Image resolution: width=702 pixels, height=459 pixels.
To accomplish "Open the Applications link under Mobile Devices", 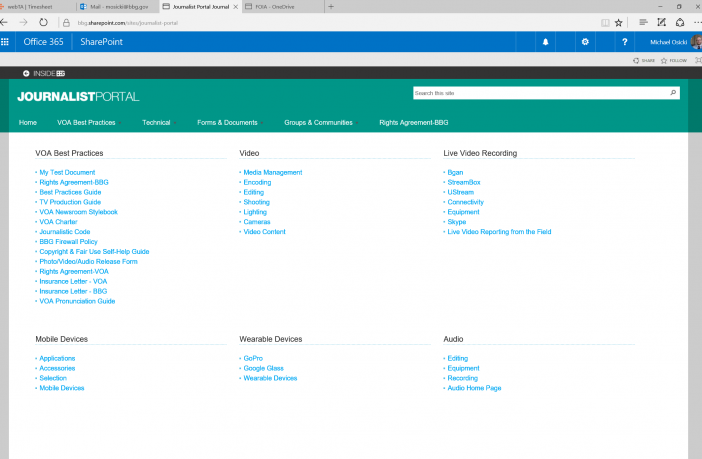I will tap(57, 358).
